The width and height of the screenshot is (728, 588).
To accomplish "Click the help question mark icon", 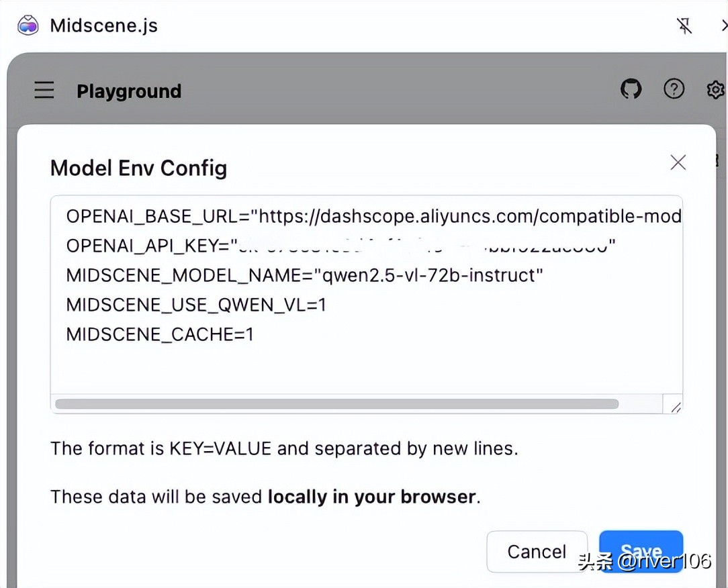I will point(674,89).
